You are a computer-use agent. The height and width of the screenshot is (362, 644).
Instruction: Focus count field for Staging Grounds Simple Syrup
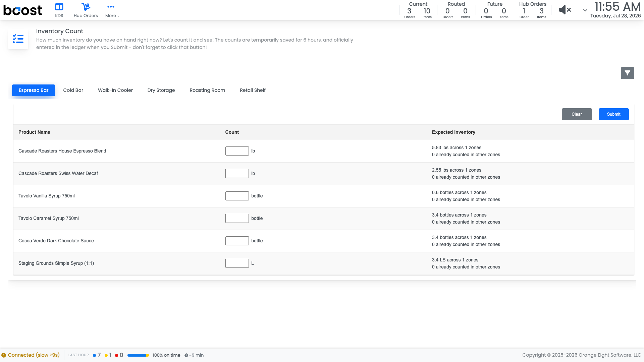237,263
